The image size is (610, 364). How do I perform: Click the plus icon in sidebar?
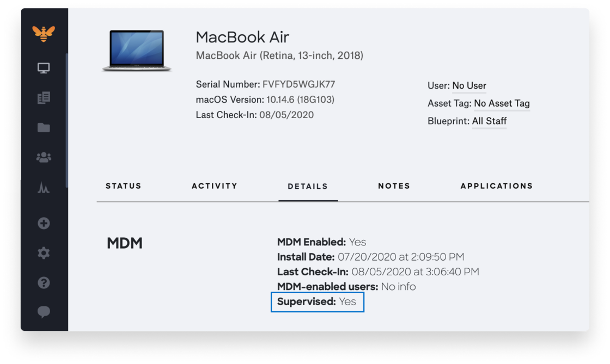(x=44, y=223)
